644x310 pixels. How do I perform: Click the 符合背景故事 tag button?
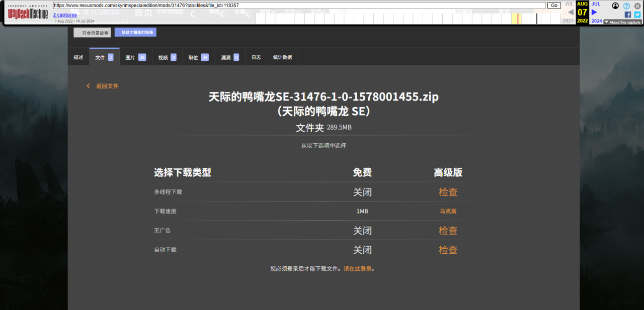coord(92,33)
